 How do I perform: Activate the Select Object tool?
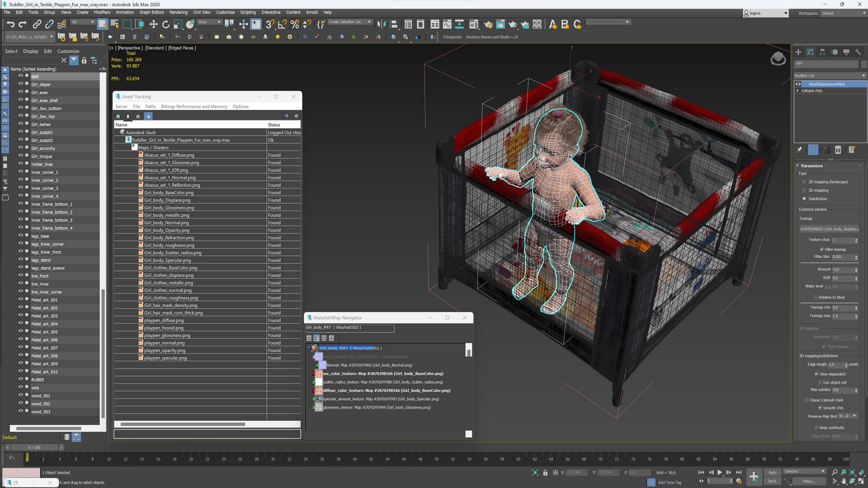103,24
